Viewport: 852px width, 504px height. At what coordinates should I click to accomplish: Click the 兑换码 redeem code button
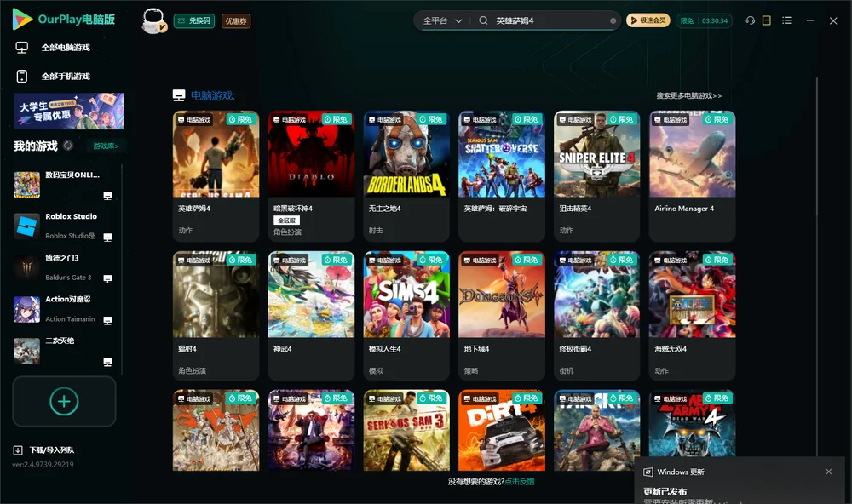pos(194,21)
